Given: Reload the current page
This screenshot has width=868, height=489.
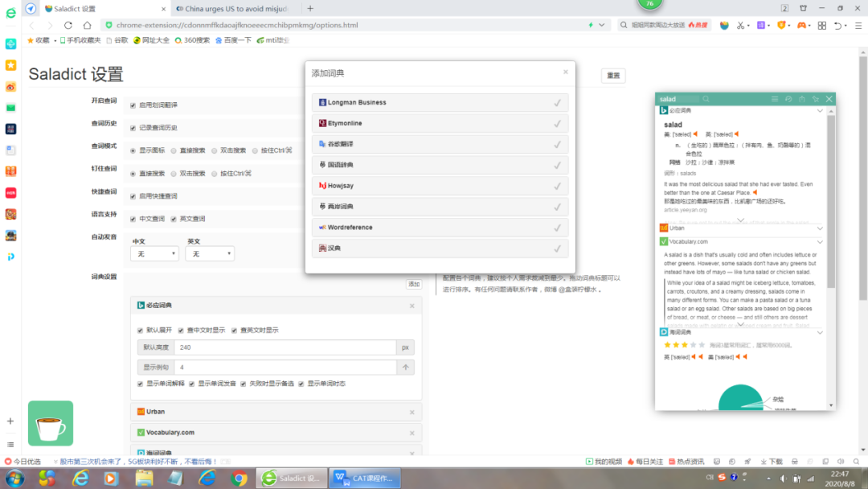Looking at the screenshot, I should pos(68,25).
